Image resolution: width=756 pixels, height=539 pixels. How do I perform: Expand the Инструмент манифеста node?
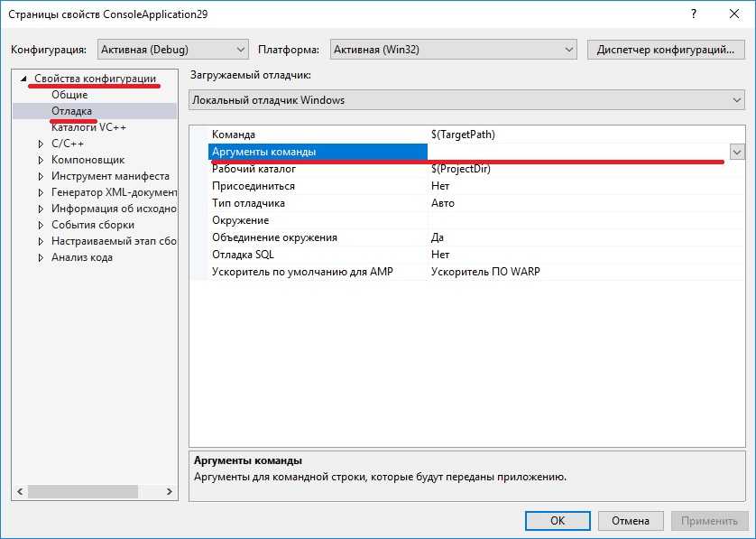pyautogui.click(x=41, y=176)
